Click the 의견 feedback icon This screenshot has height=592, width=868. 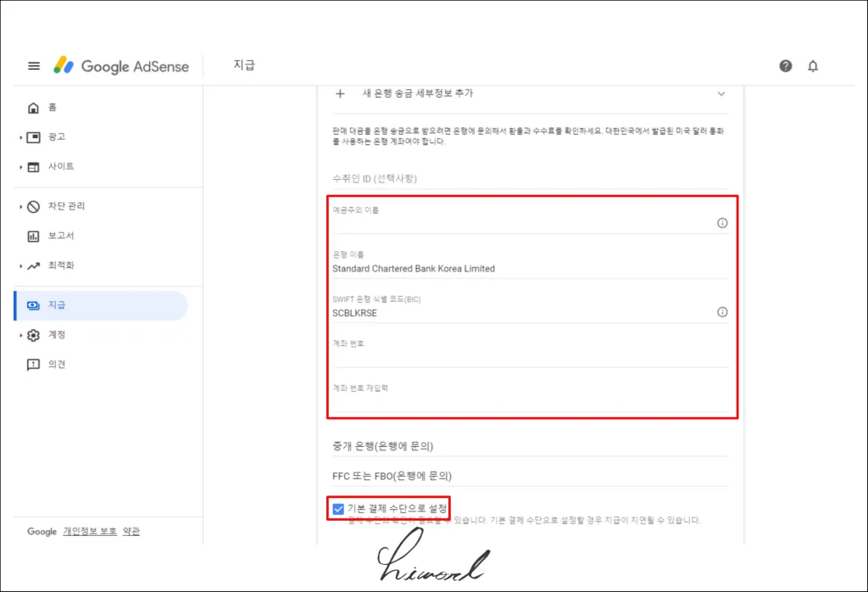pos(33,365)
